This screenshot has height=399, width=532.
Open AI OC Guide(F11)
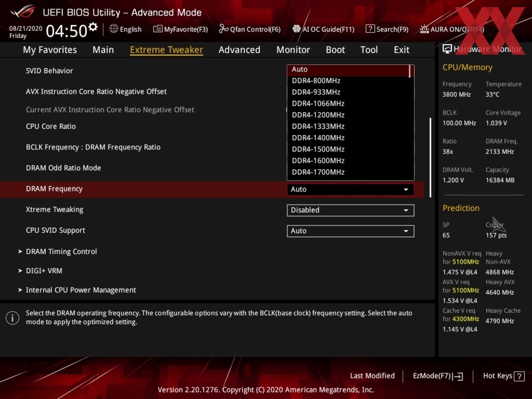[x=324, y=29]
